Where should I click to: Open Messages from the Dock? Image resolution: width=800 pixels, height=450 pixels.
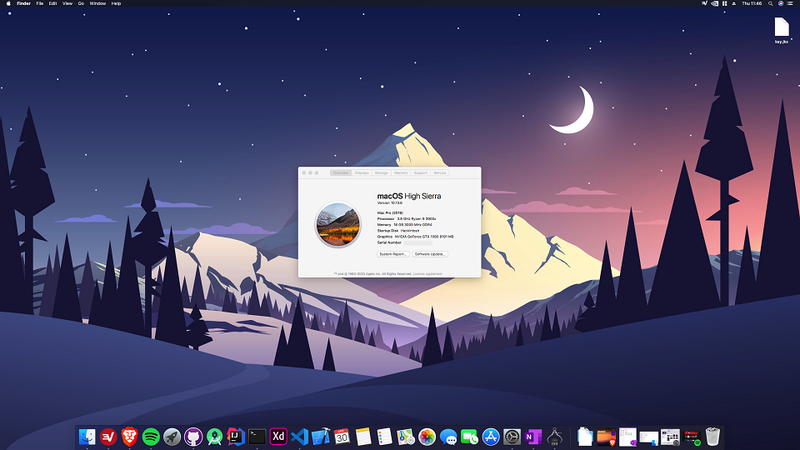coord(448,437)
